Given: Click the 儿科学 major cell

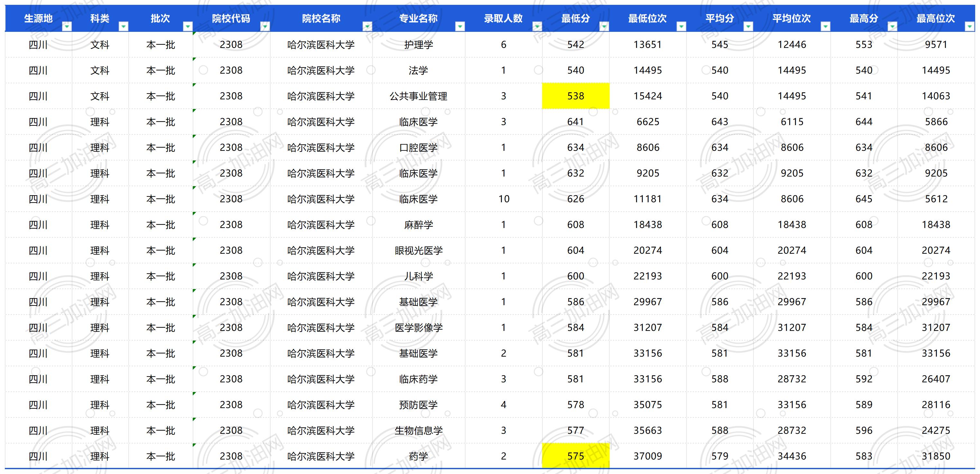Looking at the screenshot, I should pyautogui.click(x=419, y=276).
